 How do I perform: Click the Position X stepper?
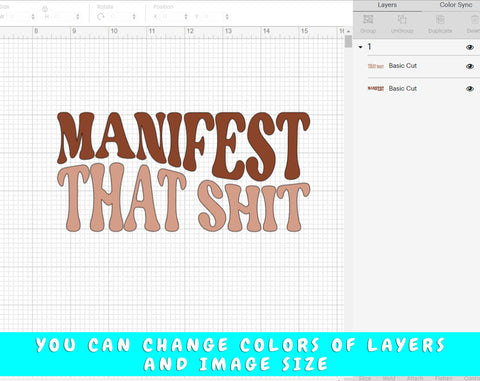pyautogui.click(x=186, y=16)
